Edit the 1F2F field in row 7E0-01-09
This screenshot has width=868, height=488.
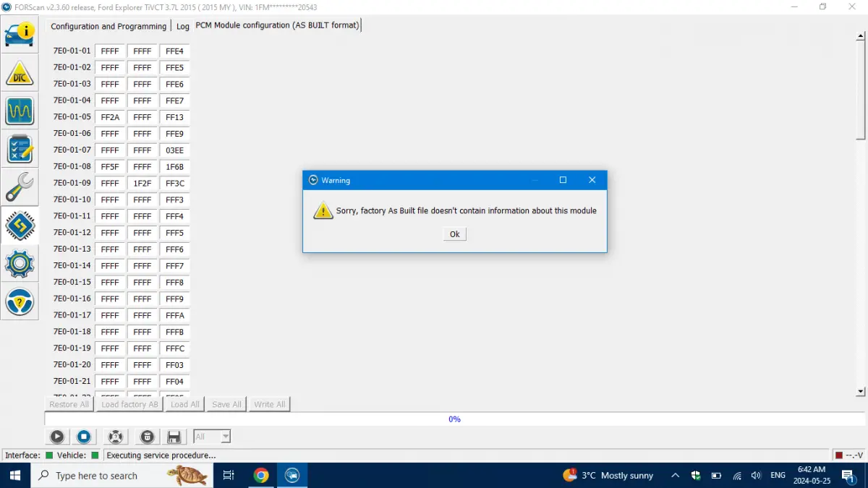tap(142, 184)
